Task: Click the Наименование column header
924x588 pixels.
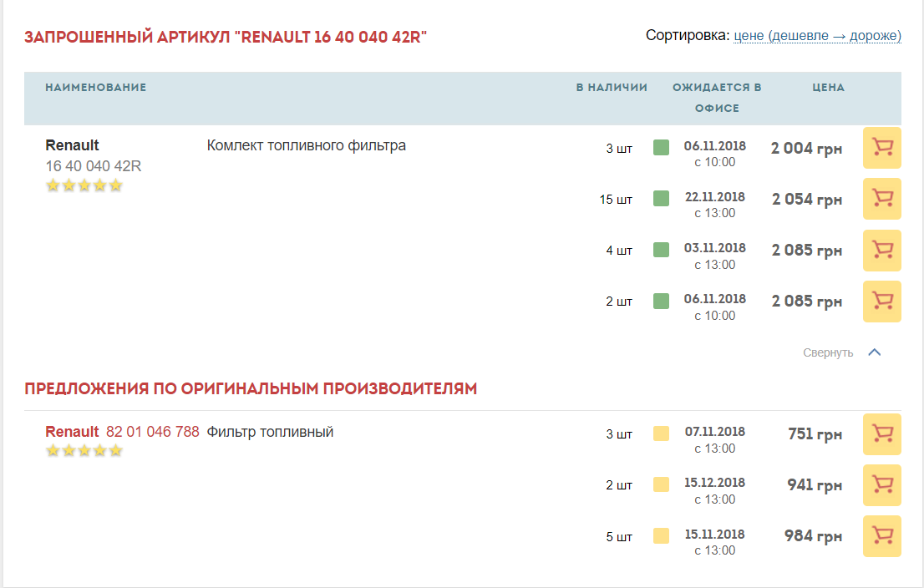Action: point(95,87)
